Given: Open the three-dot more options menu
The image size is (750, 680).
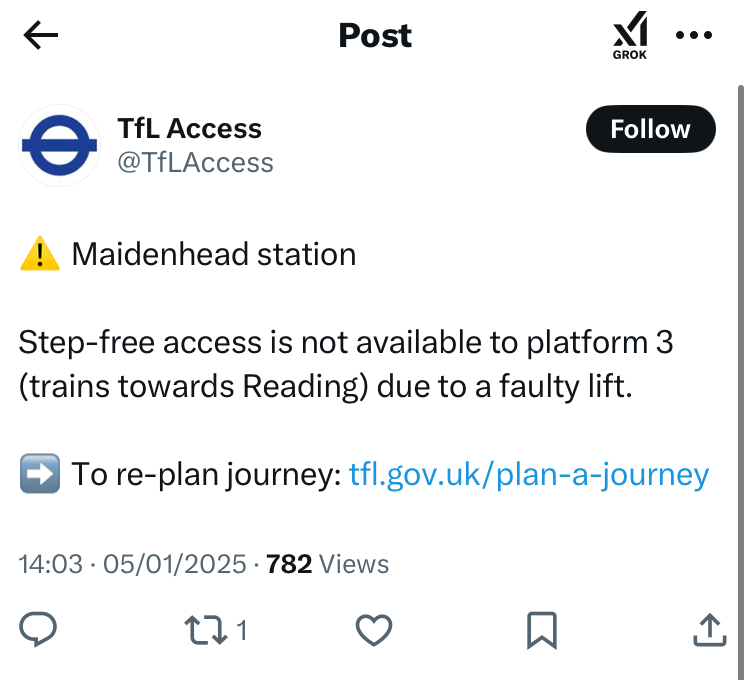Looking at the screenshot, I should (x=693, y=36).
